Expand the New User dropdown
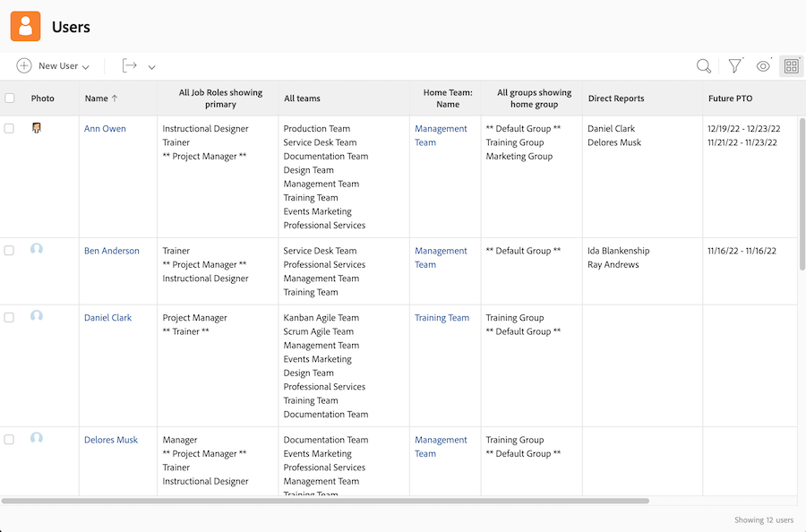Viewport: 806px width, 532px height. (x=86, y=66)
